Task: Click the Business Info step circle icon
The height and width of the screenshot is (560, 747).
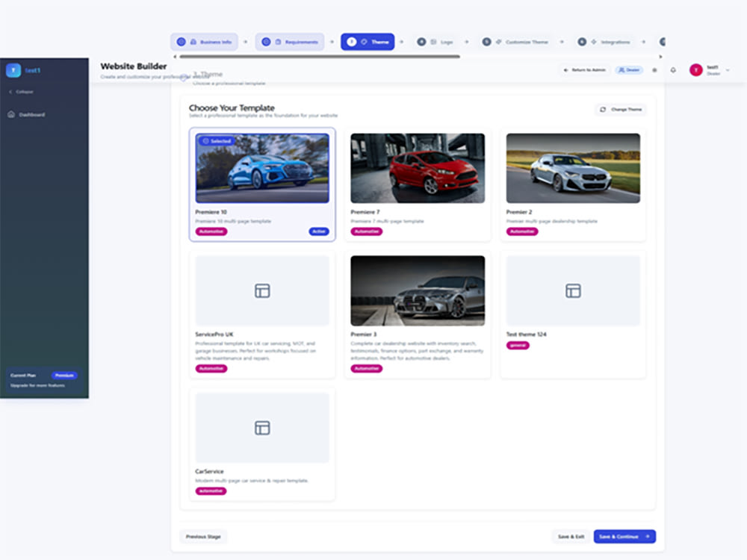Action: tap(181, 42)
